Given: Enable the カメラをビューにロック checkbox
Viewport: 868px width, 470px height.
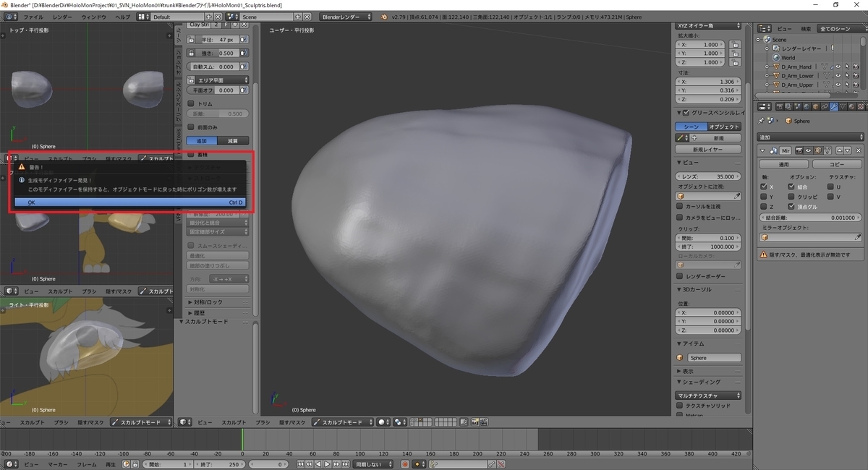Looking at the screenshot, I should coord(680,217).
